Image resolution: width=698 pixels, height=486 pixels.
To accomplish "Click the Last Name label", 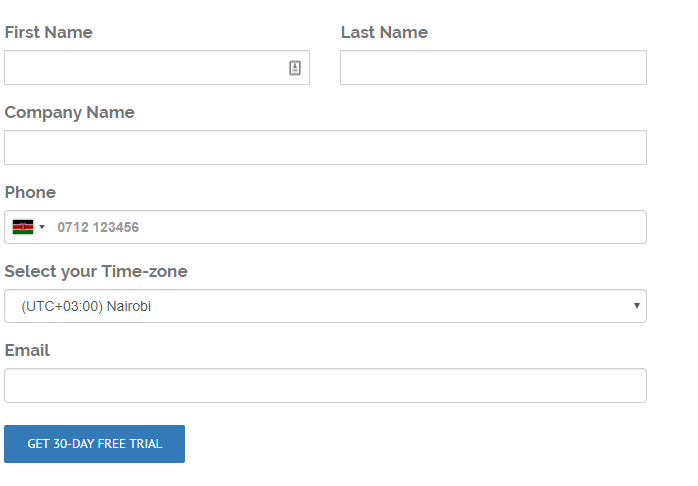I will click(384, 32).
